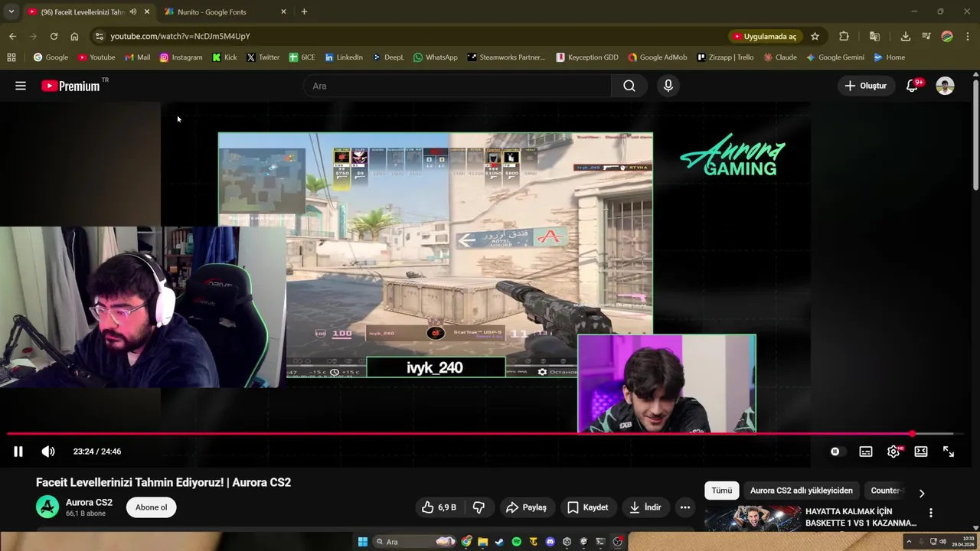
Task: Open Google Gemini bookmark
Action: 835,57
